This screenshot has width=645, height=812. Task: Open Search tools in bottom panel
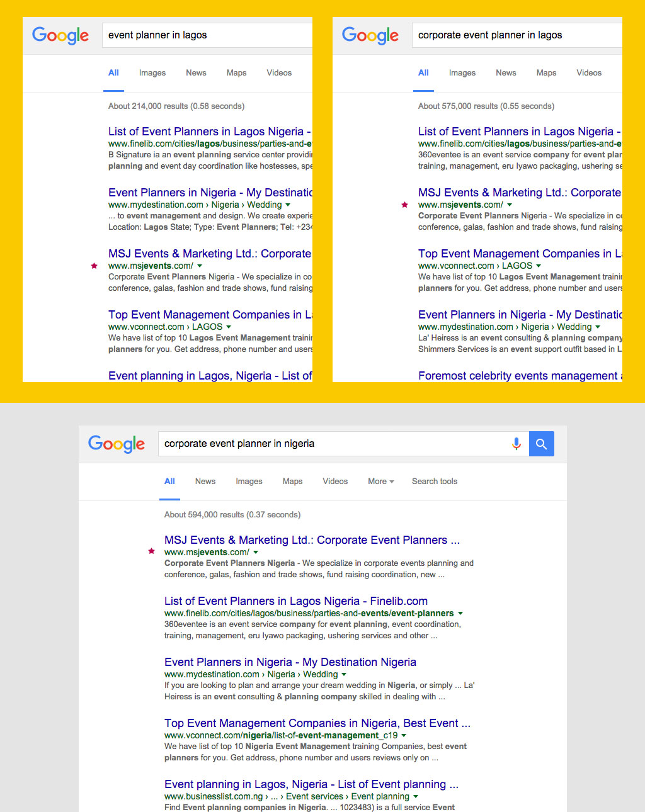[435, 482]
